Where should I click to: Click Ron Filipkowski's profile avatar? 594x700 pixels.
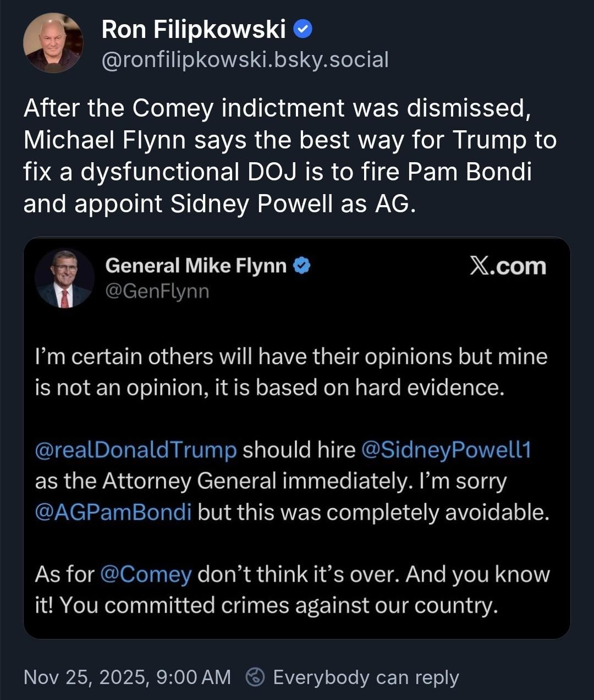[x=53, y=43]
